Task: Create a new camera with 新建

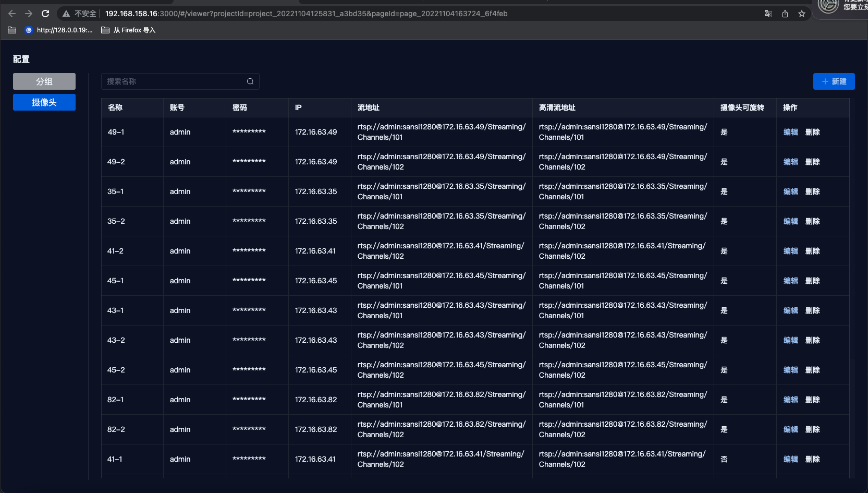Action: [x=834, y=81]
